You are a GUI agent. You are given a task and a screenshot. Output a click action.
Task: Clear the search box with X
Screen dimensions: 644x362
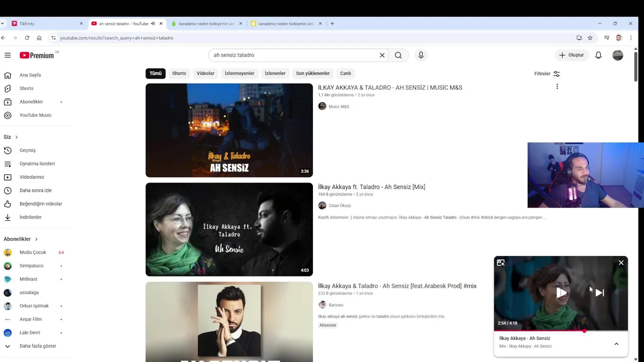pyautogui.click(x=382, y=55)
